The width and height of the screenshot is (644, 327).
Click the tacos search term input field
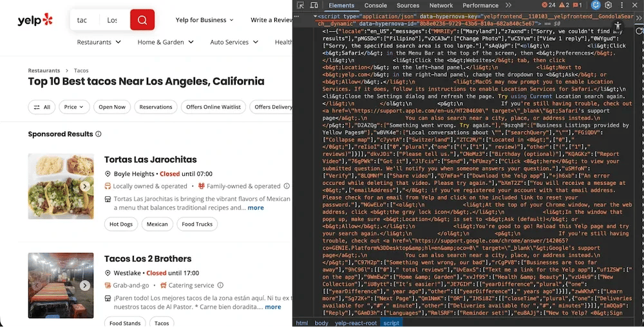pos(84,20)
